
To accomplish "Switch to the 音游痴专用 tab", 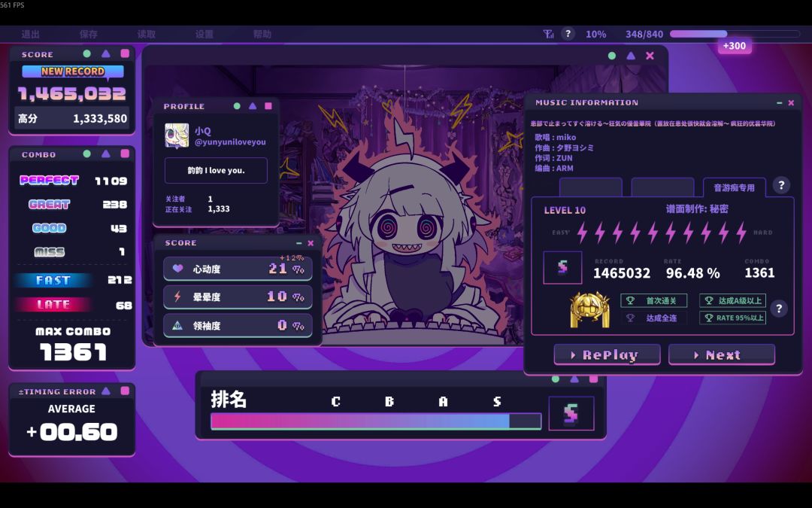I will click(734, 187).
